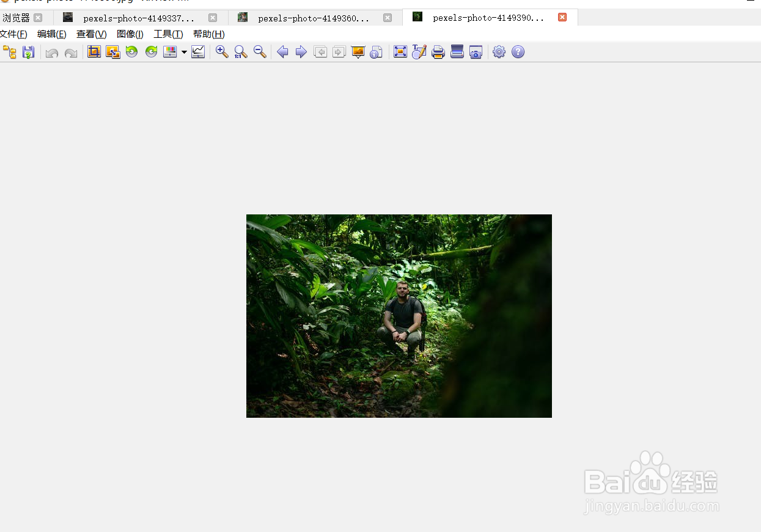Viewport: 761px width, 532px height.
Task: Close the pexels-photo-4149390 tab
Action: [562, 17]
